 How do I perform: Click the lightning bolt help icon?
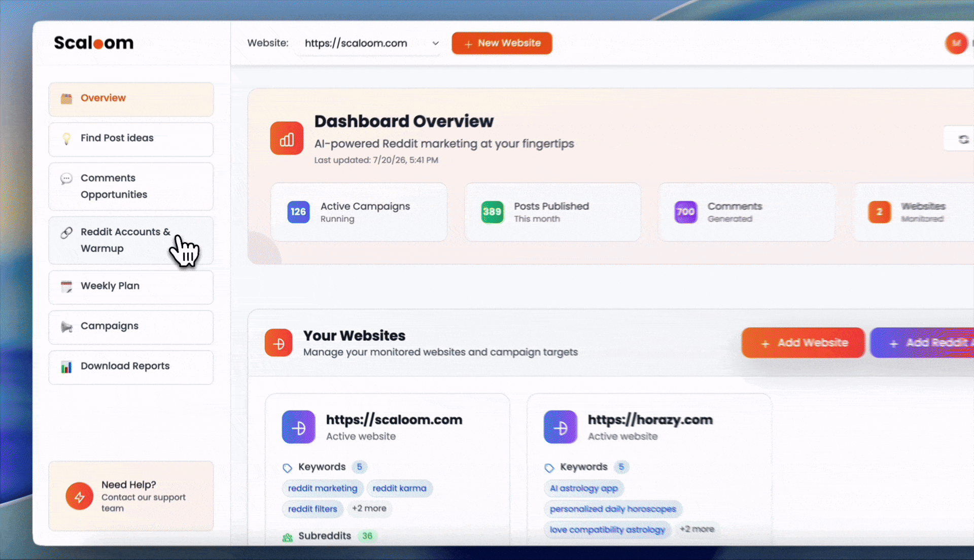pyautogui.click(x=80, y=496)
